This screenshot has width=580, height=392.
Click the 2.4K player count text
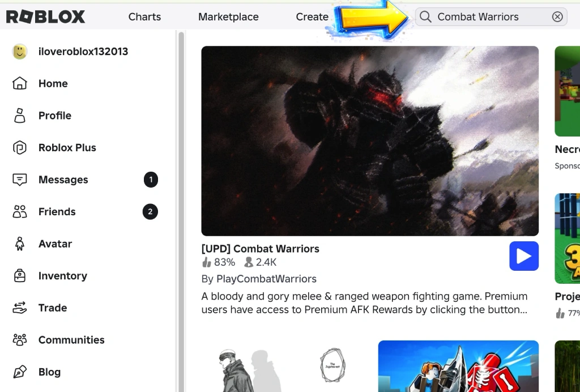[x=266, y=262]
